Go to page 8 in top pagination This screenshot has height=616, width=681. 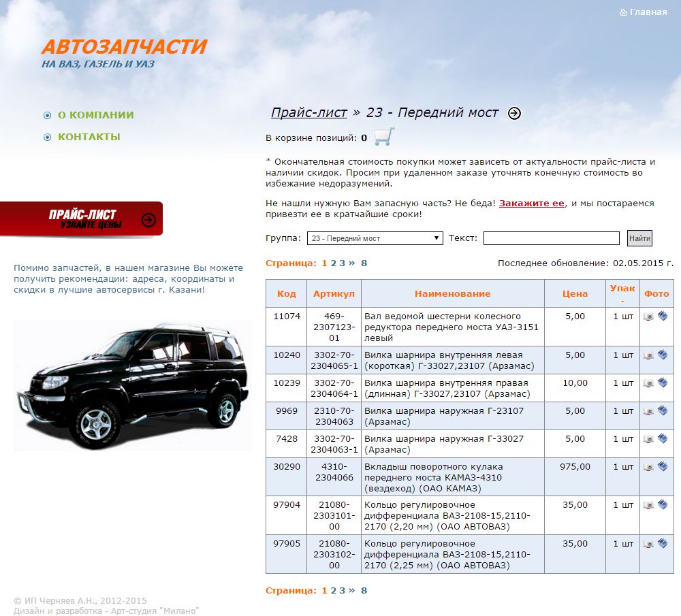coord(364,263)
